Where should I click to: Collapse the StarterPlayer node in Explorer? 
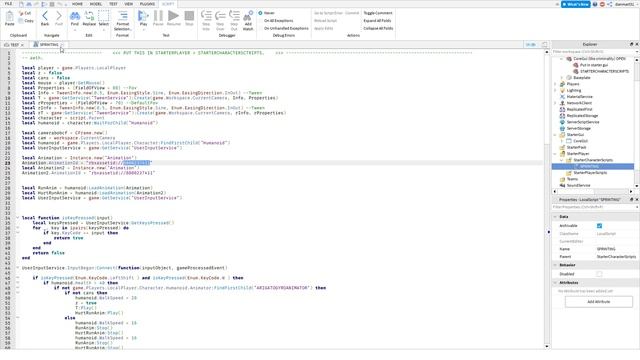coord(555,154)
